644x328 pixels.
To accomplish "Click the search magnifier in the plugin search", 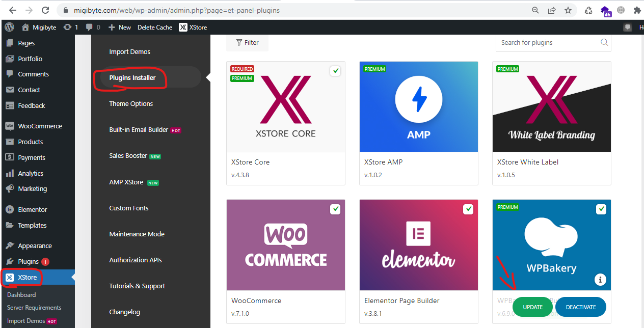I will (604, 42).
